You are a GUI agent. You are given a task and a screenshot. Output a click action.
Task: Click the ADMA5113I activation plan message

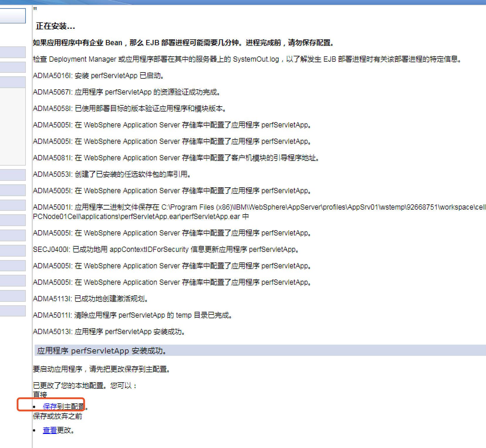90,299
